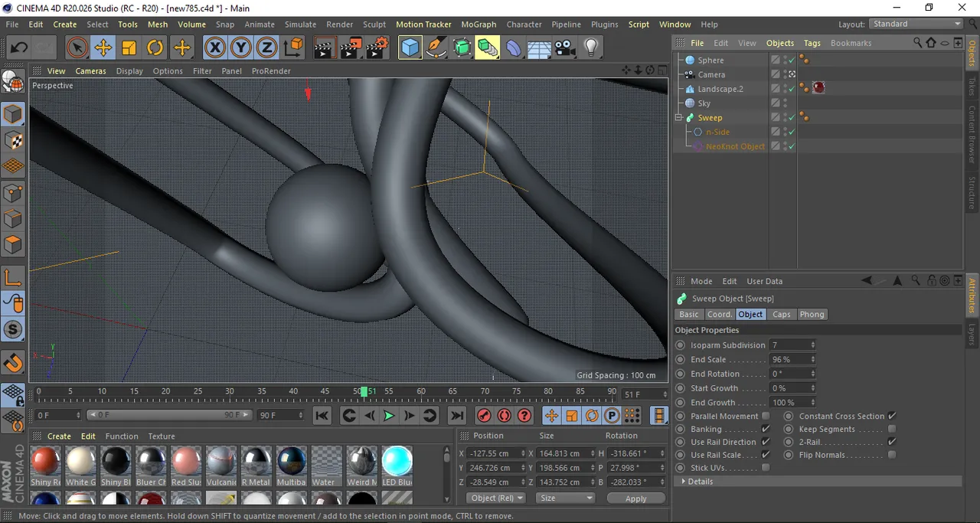Go to end of animation
Viewport: 980px width, 523px height.
point(457,416)
